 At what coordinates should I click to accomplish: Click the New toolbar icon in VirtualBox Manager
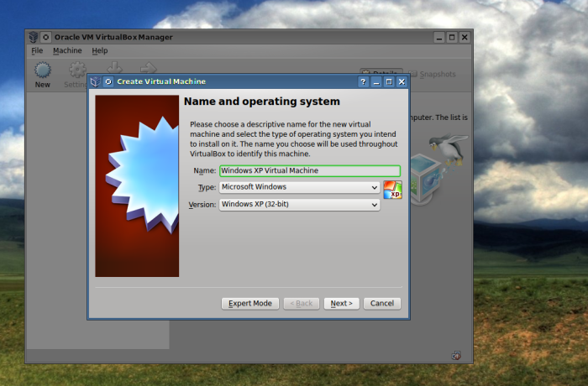pyautogui.click(x=42, y=70)
